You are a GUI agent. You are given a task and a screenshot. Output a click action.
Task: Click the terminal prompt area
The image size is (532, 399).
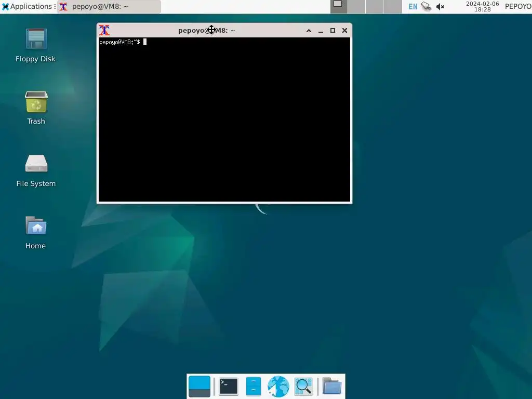click(224, 119)
